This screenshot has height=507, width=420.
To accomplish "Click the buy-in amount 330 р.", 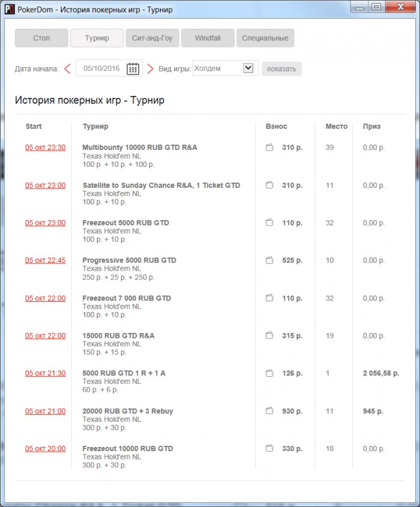I will [292, 448].
